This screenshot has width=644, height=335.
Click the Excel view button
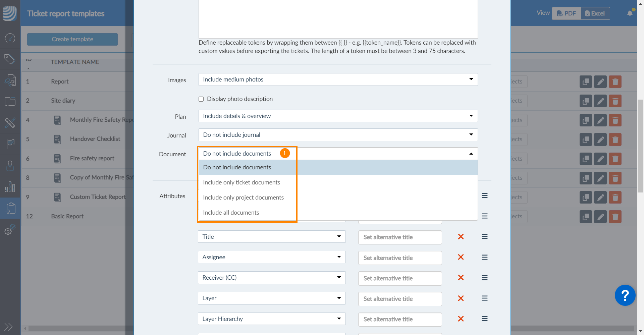point(595,13)
